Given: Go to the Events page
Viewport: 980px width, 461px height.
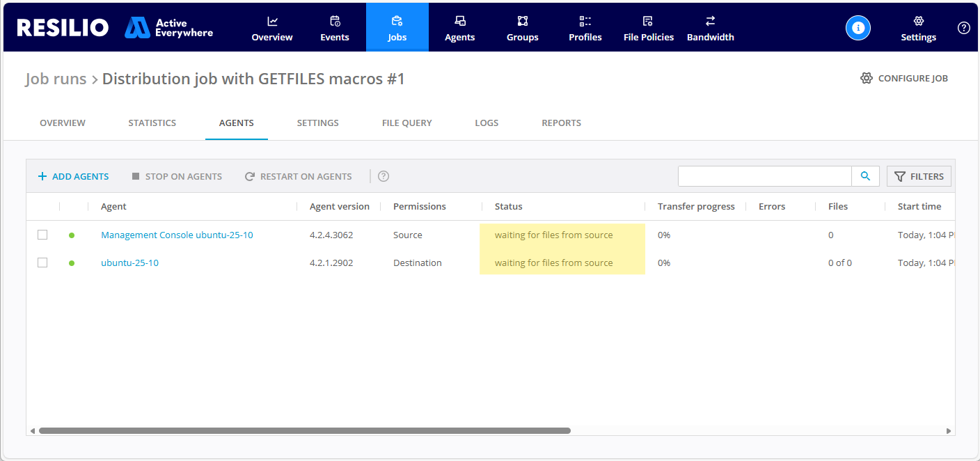Looking at the screenshot, I should (x=334, y=28).
